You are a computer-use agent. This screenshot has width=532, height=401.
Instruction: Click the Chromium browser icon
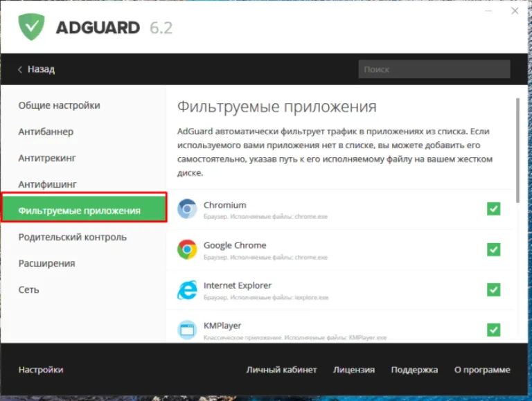(x=187, y=208)
